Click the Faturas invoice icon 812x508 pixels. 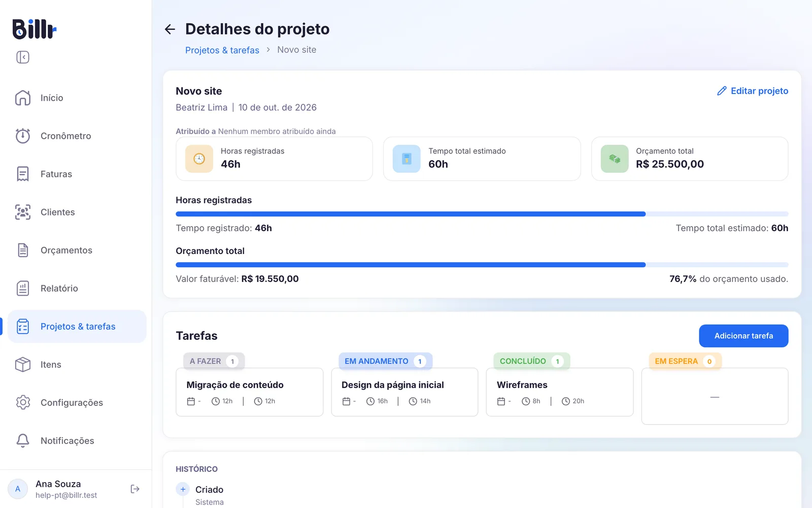tap(23, 174)
